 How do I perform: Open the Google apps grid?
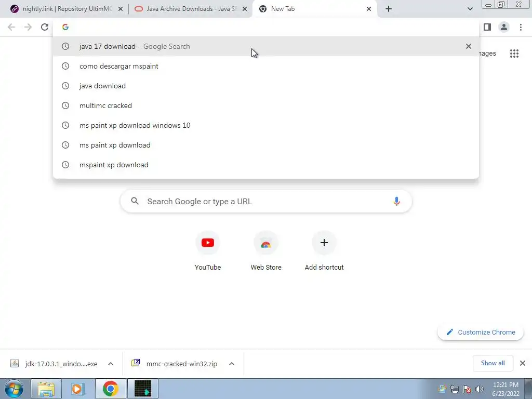point(514,54)
